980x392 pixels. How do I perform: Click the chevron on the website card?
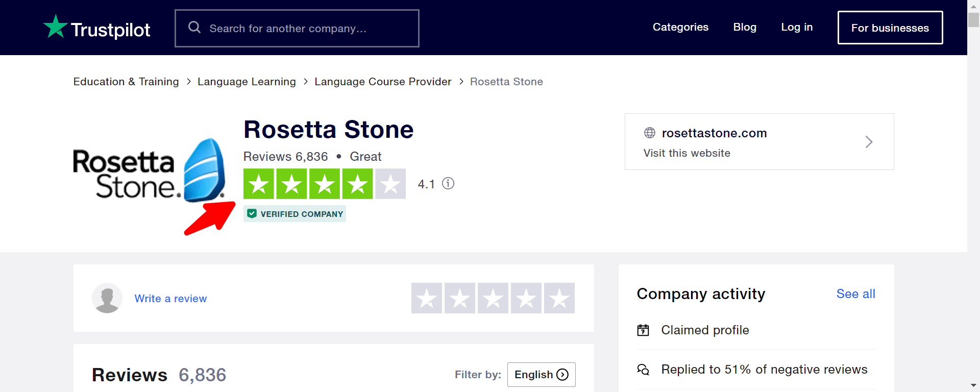click(x=869, y=142)
